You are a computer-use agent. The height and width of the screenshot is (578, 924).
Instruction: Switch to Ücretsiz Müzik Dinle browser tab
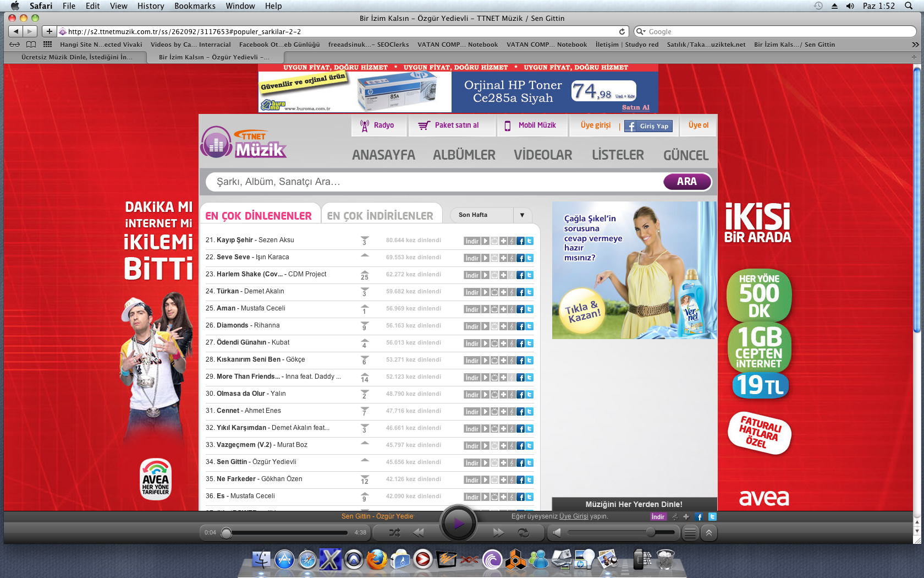(76, 57)
